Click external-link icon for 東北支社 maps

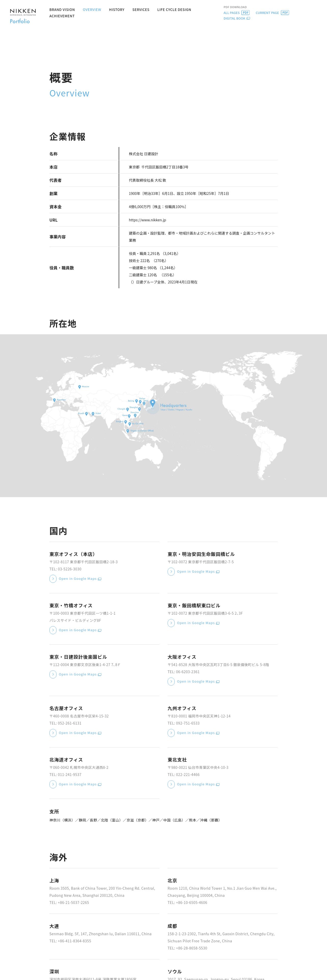[x=218, y=784]
